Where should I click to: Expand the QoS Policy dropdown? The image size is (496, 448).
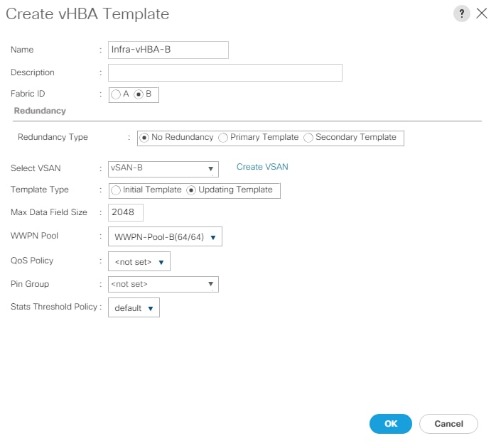click(139, 261)
